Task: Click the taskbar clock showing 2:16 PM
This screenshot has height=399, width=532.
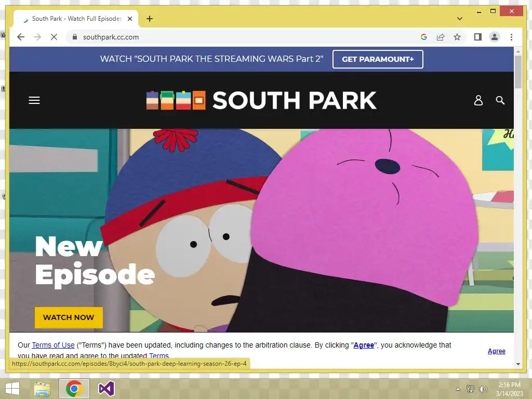Action: click(509, 389)
